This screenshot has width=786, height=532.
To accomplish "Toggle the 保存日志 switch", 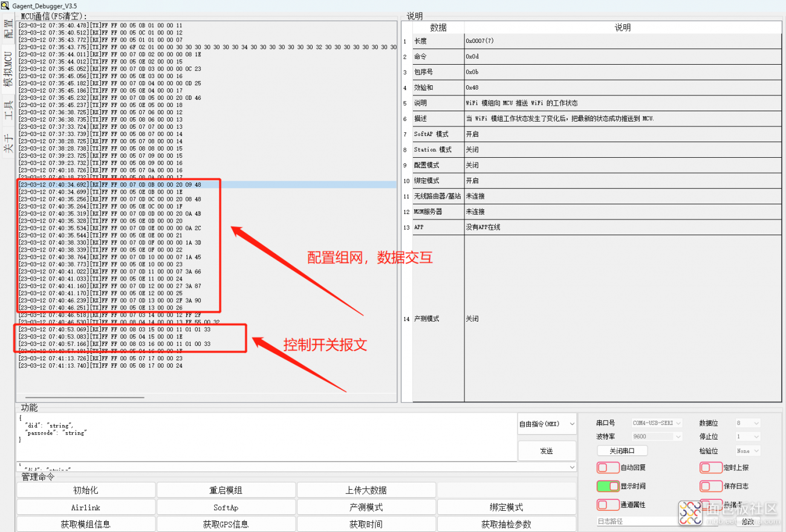I will (711, 486).
